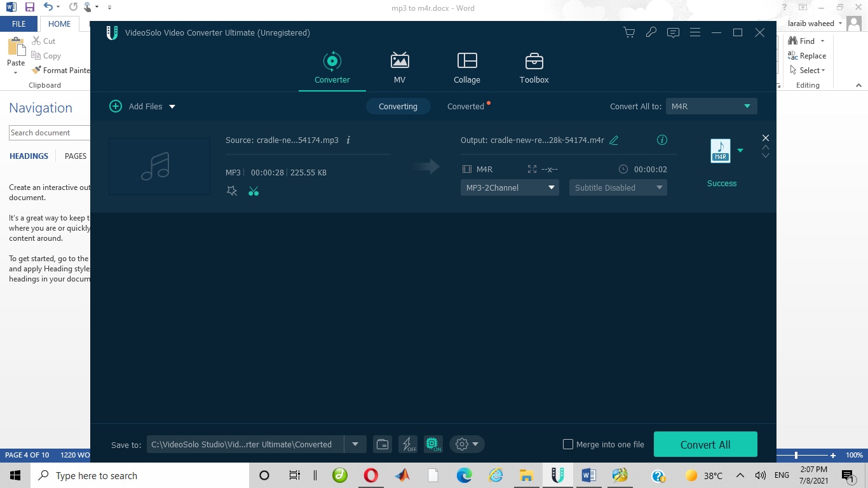Click the plus Add Files icon
868x488 pixels.
click(x=116, y=106)
